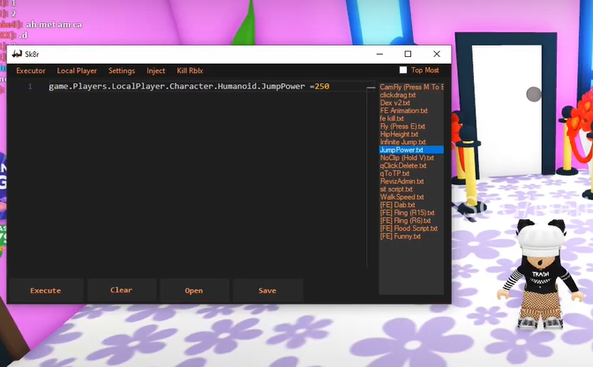This screenshot has width=593, height=367.
Task: Open the Settings menu
Action: (x=121, y=71)
